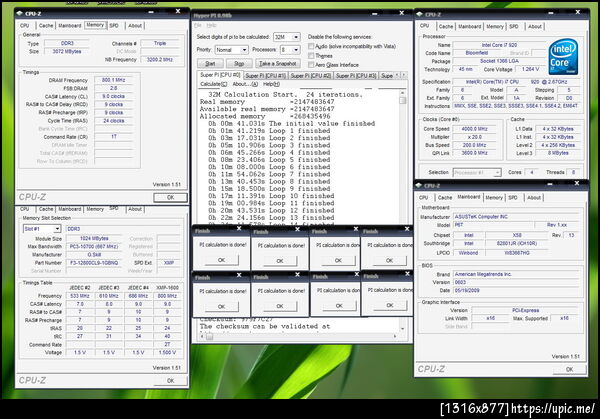
Task: Switch to the Super PI [CPU #1] tab
Action: pos(266,76)
